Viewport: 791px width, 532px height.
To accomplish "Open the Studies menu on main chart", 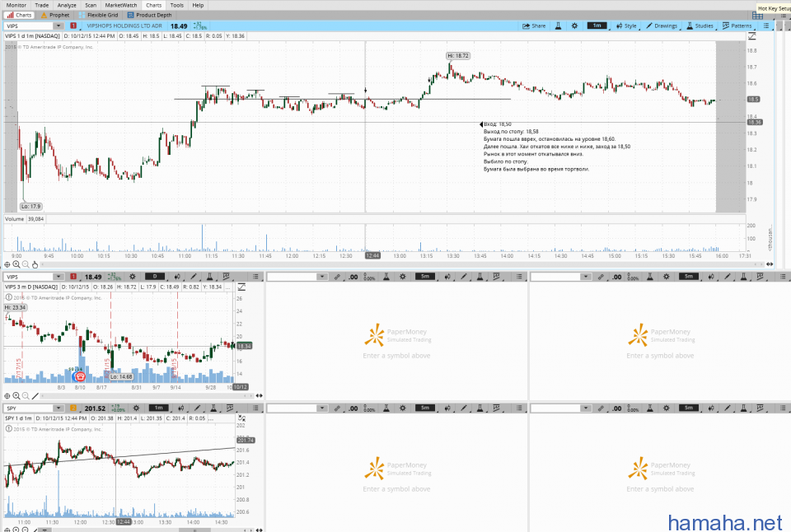I will coord(700,26).
